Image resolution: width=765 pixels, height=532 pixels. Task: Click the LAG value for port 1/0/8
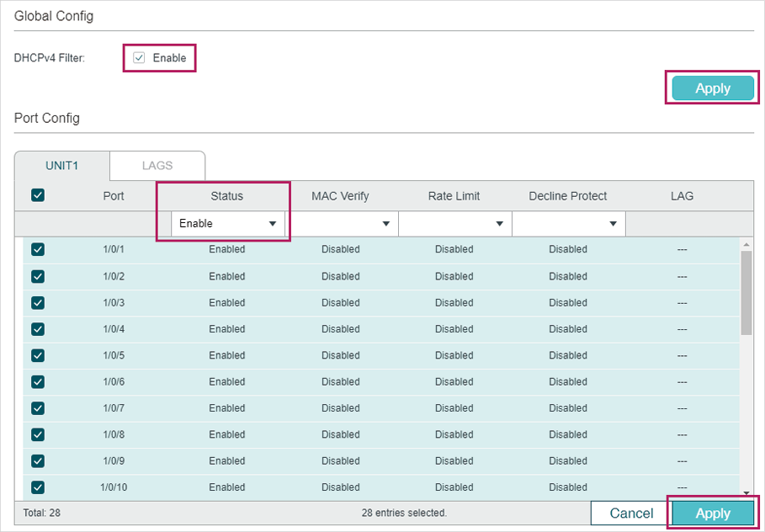[682, 434]
